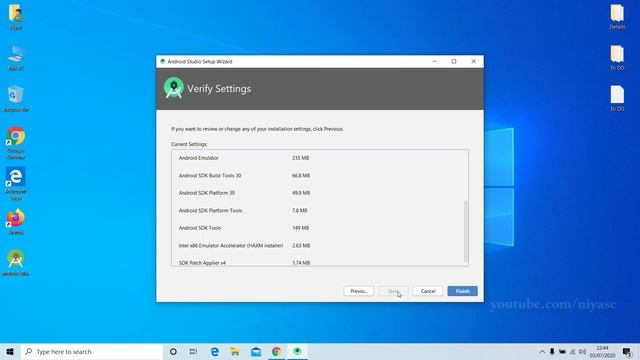This screenshot has height=360, width=640.
Task: Click the Android Studio logo in wizard header
Action: click(174, 88)
